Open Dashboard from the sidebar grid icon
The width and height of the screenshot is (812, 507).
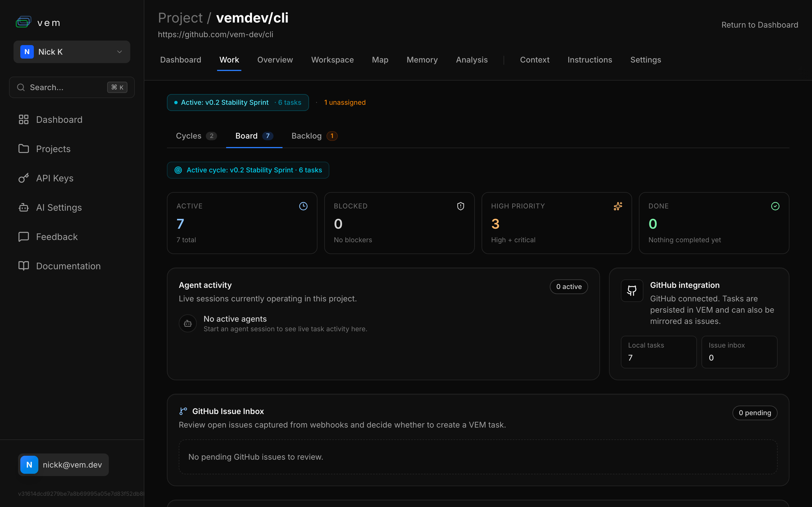click(x=23, y=120)
